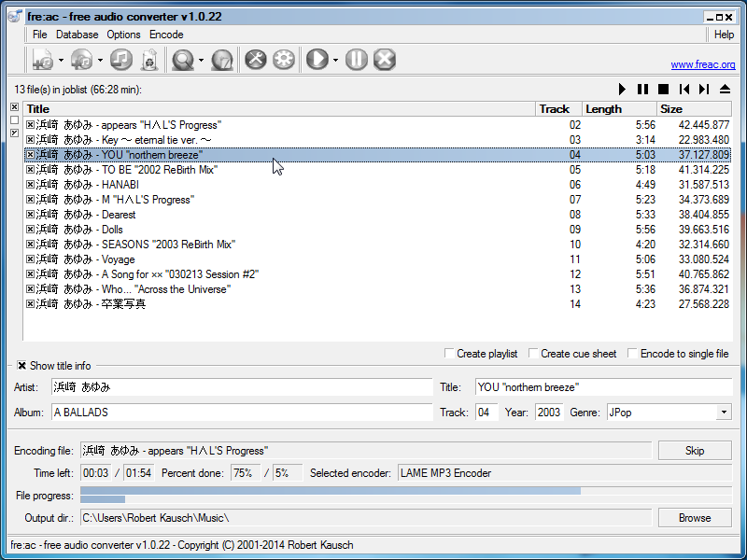Stop encoding with the red X icon
The image size is (747, 560).
pos(383,59)
